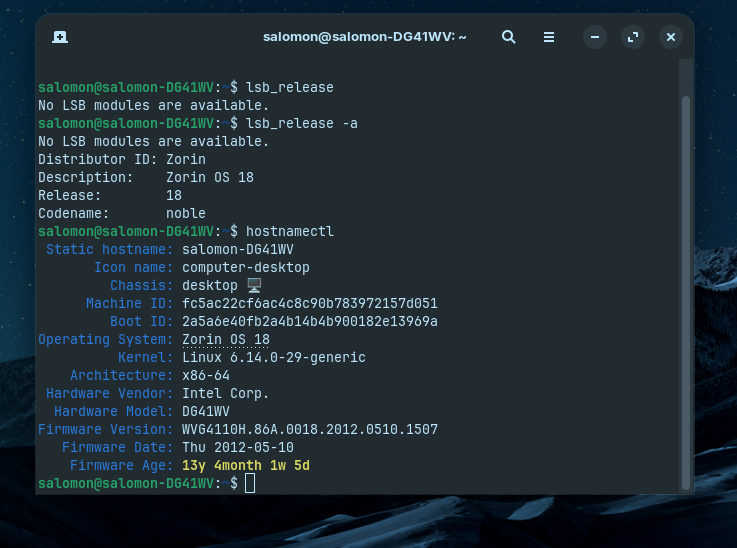Viewport: 737px width, 548px height.
Task: Click the cursor block at the last prompt
Action: coord(250,484)
